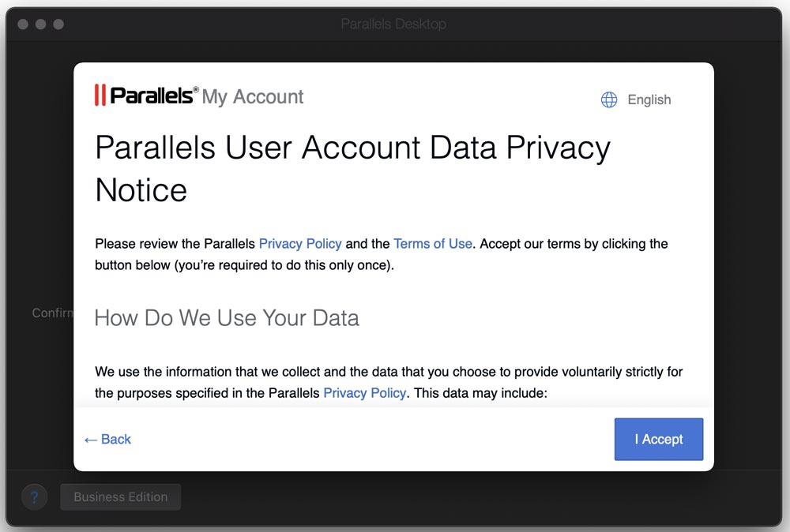
Task: Click the question mark help button
Action: [34, 497]
